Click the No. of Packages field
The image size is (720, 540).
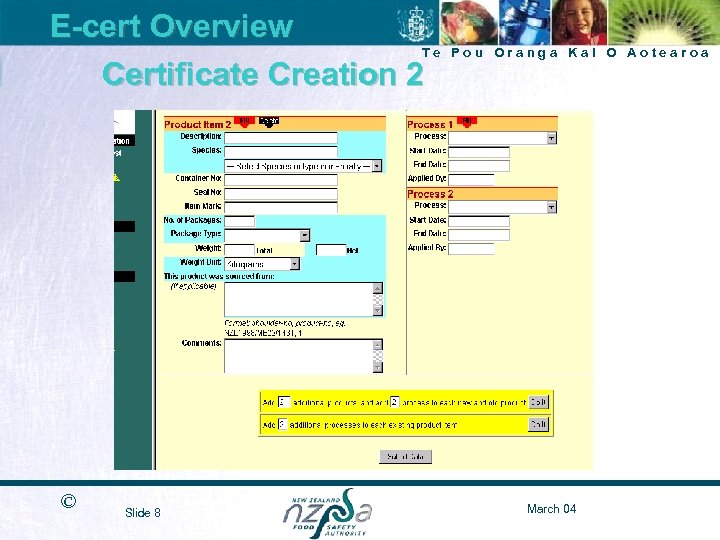coord(239,221)
